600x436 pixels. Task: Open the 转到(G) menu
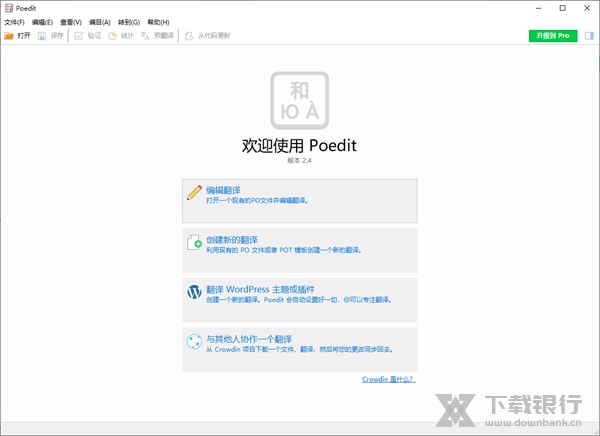click(129, 21)
